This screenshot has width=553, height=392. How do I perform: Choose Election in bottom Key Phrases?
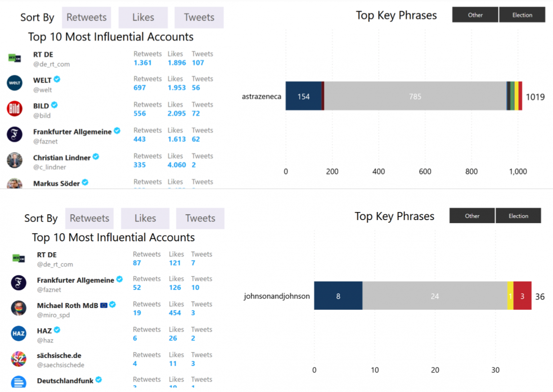coord(518,216)
